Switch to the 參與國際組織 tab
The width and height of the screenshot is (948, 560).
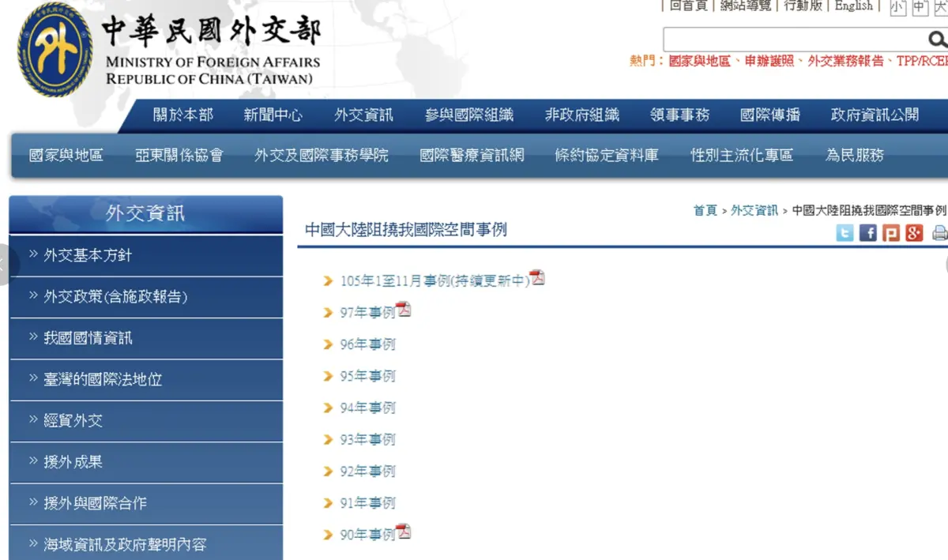tap(469, 115)
